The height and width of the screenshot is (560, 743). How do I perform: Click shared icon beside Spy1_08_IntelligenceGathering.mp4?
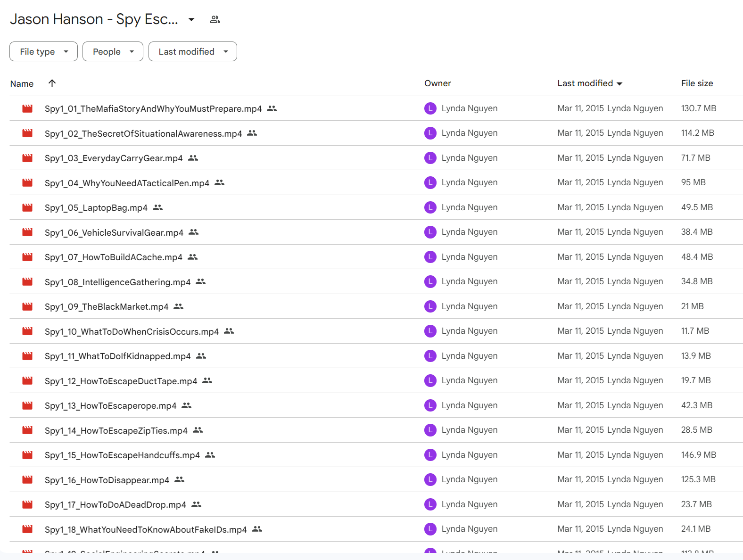201,282
